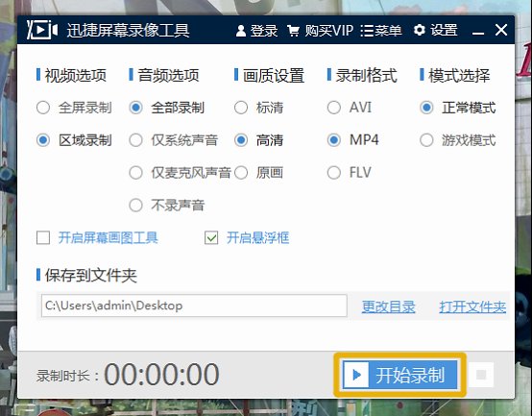The image size is (532, 416).
Task: Click 打开文件夹 link
Action: point(472,306)
